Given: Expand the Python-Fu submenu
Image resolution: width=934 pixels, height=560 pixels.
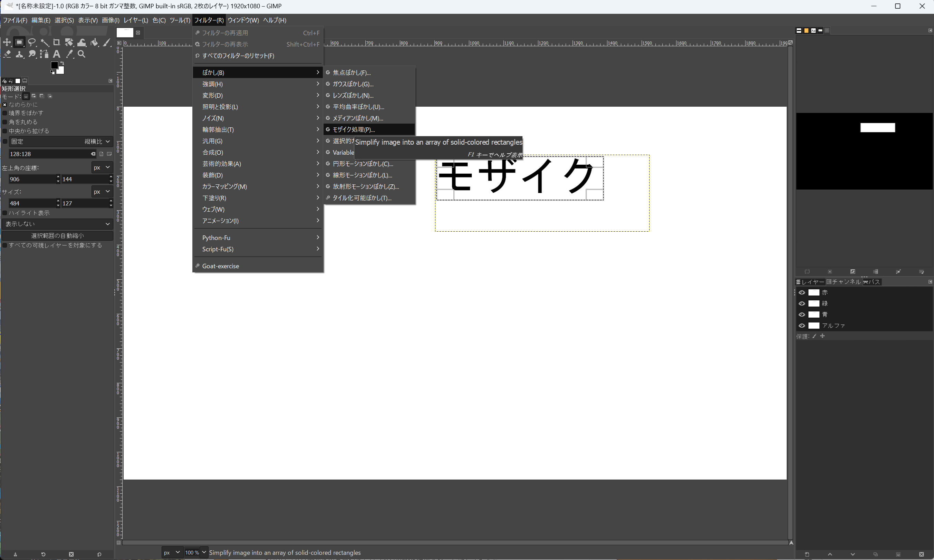Looking at the screenshot, I should pos(258,238).
